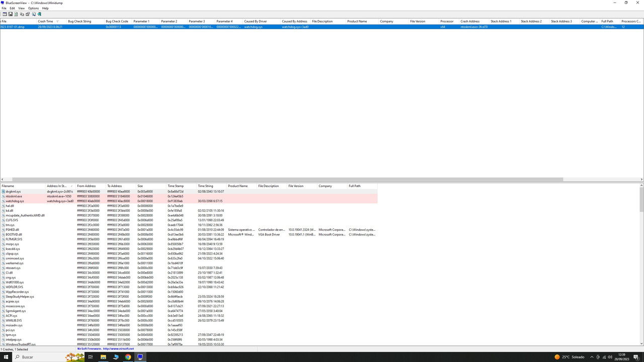Image resolution: width=644 pixels, height=362 pixels.
Task: Click the lower pane scrollbar down arrow
Action: [641, 344]
